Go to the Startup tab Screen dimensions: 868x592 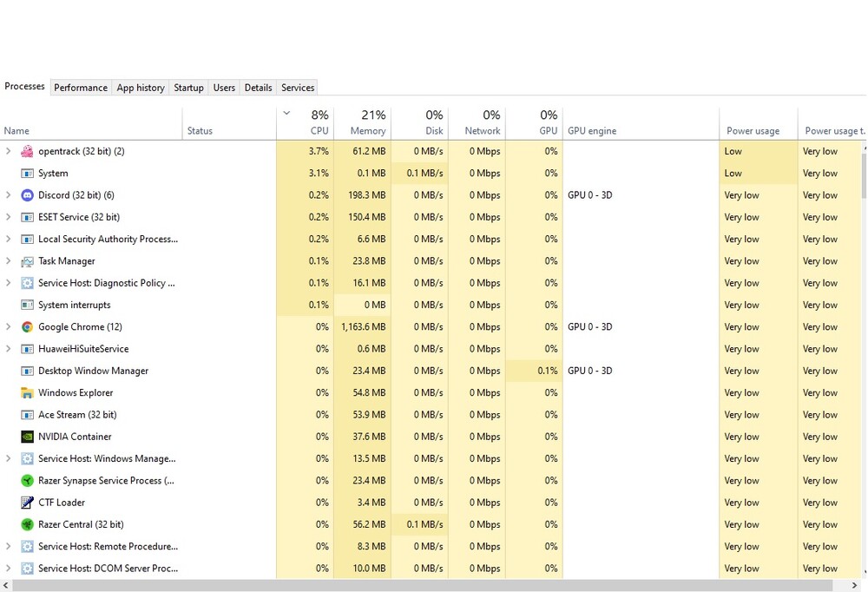click(188, 88)
